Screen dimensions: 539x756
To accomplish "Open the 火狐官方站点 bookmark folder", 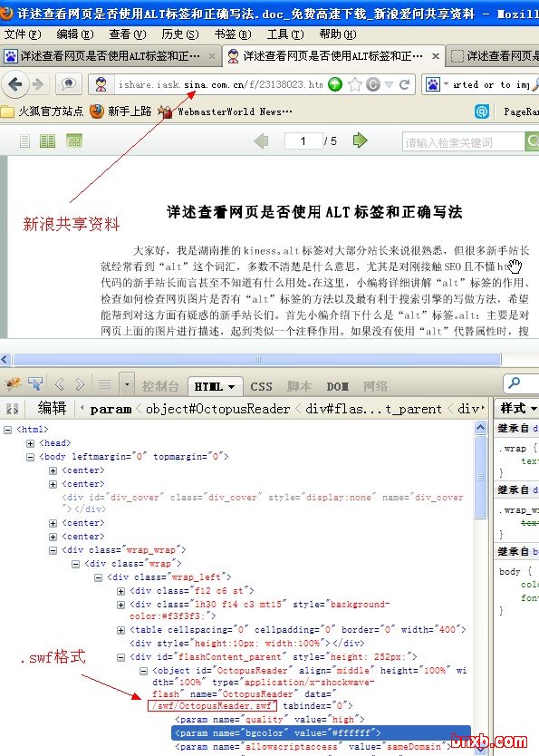I will [42, 111].
